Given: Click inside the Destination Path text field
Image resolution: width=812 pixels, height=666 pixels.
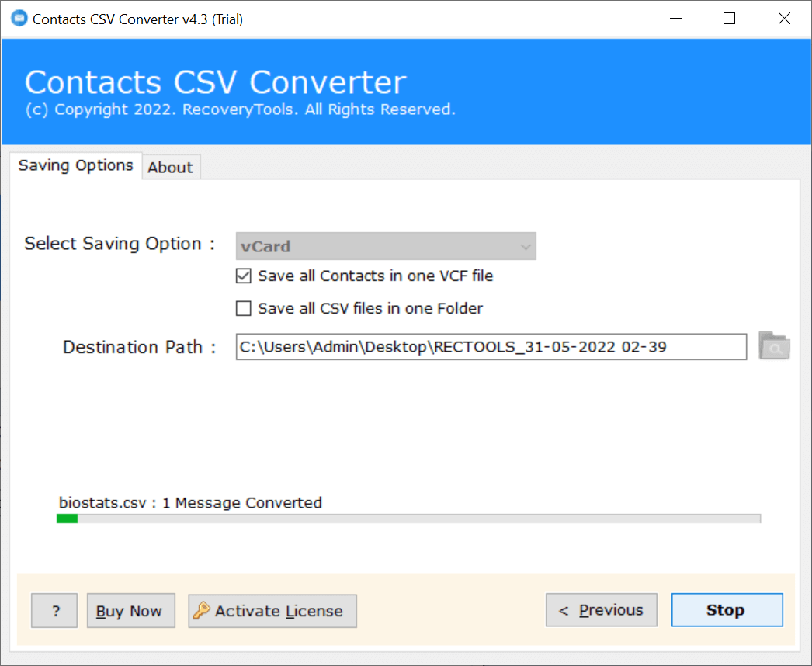Looking at the screenshot, I should (x=491, y=347).
